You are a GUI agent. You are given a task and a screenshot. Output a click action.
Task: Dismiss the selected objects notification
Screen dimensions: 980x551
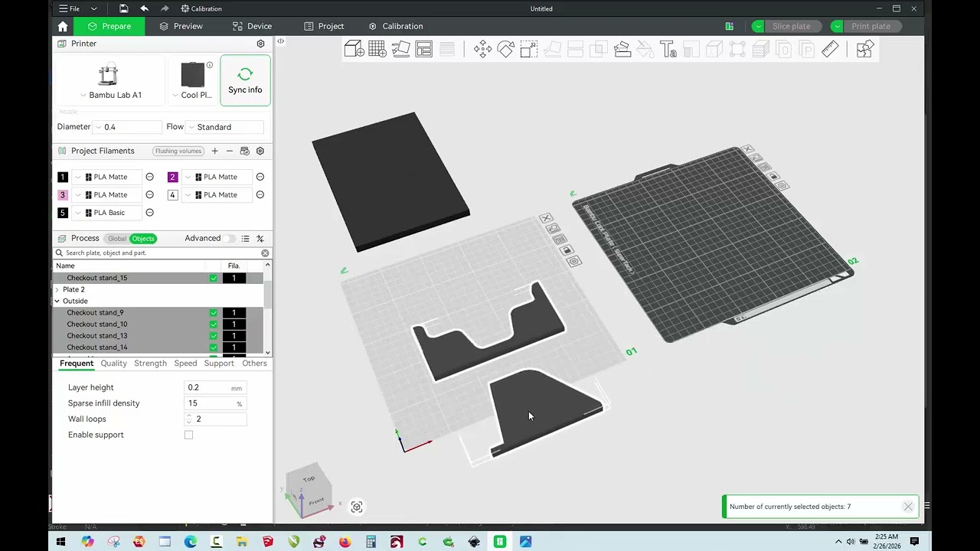[x=908, y=507]
